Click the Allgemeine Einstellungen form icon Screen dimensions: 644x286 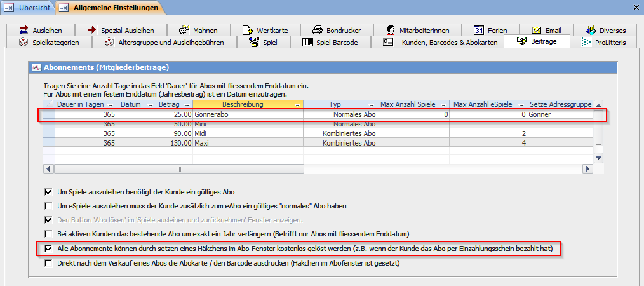click(x=64, y=8)
